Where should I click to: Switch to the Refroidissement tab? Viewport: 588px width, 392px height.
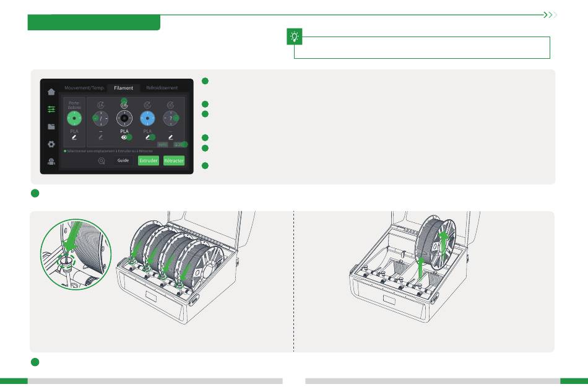162,88
